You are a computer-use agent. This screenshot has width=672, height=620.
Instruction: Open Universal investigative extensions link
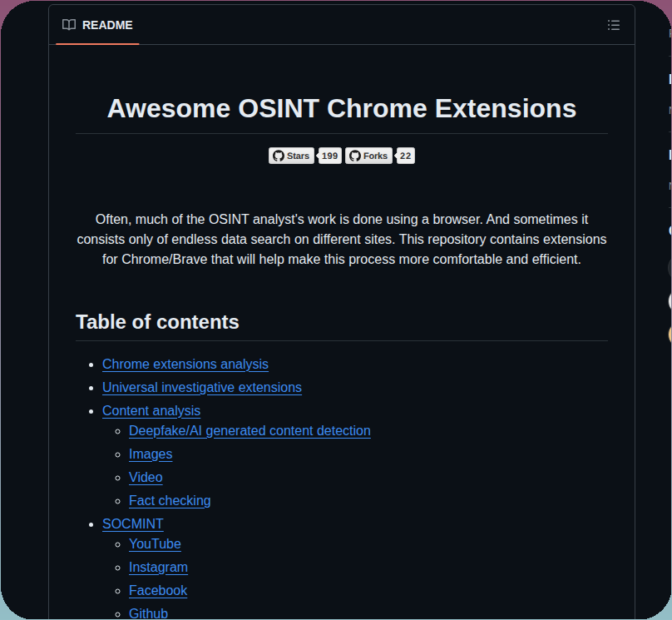tap(202, 388)
